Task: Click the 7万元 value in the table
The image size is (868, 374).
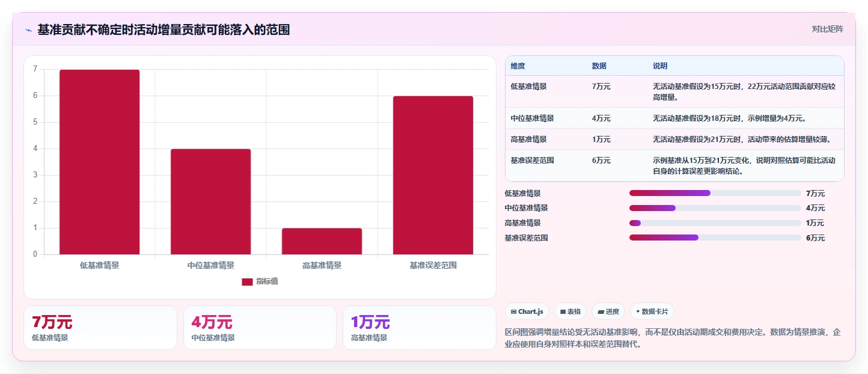Action: 601,87
